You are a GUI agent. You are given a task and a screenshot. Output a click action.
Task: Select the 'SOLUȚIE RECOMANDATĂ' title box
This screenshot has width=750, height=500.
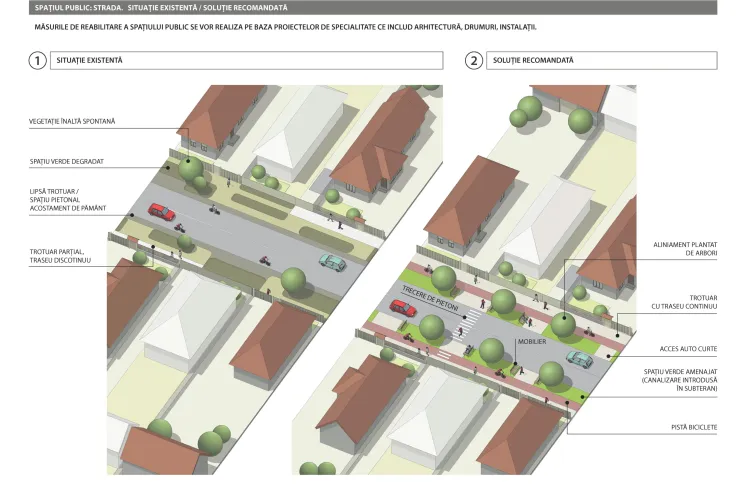coord(602,60)
